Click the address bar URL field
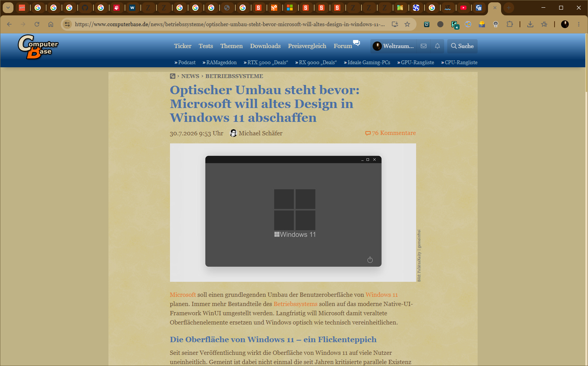Image resolution: width=588 pixels, height=366 pixels. pyautogui.click(x=230, y=24)
